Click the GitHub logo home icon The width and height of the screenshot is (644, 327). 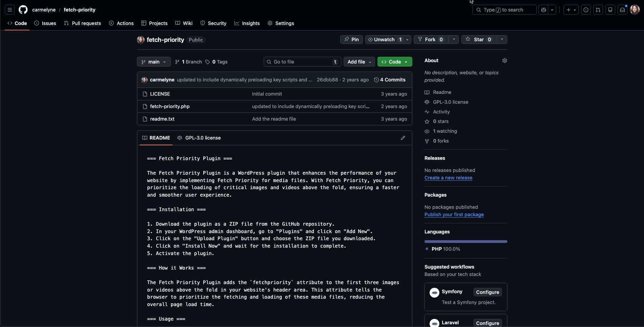tap(23, 10)
